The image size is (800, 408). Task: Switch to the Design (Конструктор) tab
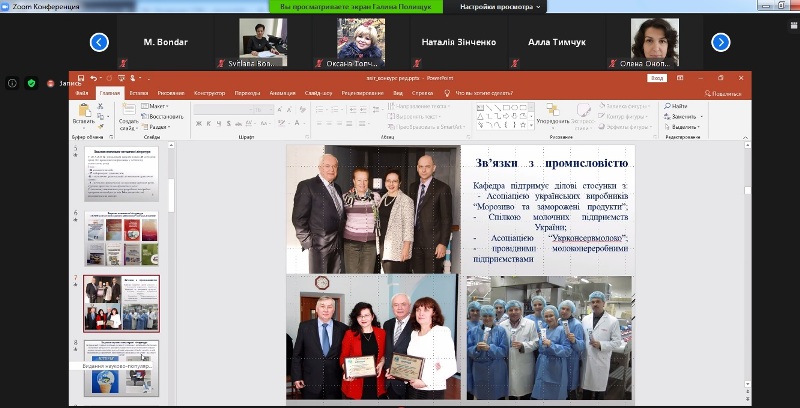[x=209, y=93]
